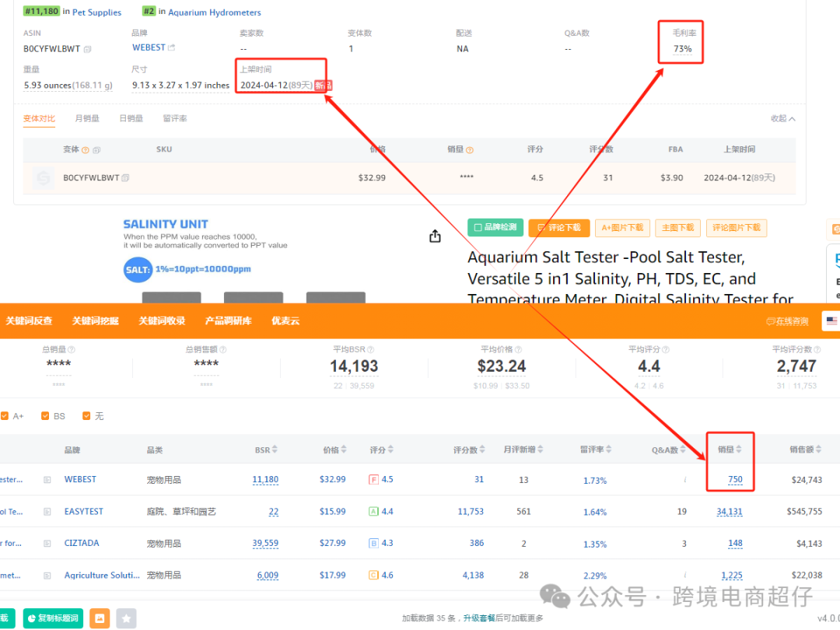
Task: Click help icon beside 销量 in variant table
Action: (x=470, y=150)
